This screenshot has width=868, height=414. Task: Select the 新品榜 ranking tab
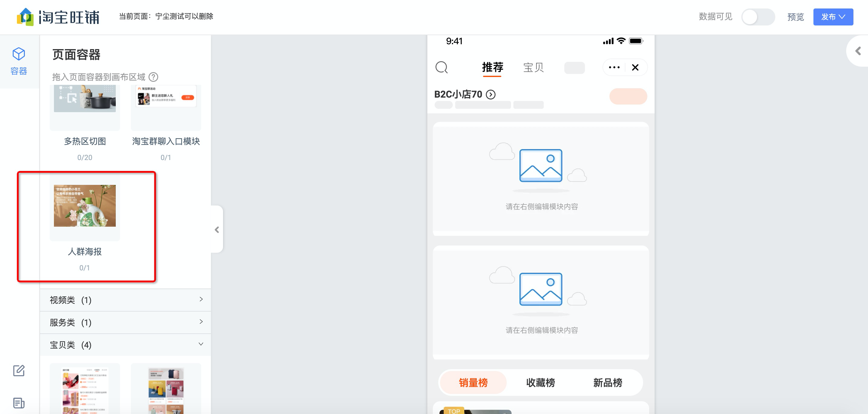[608, 383]
